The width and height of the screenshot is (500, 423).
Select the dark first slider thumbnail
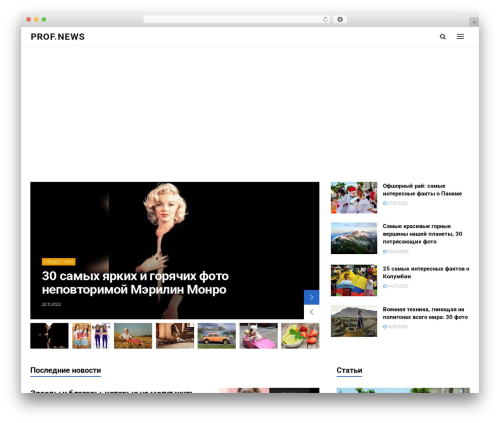[x=49, y=336]
